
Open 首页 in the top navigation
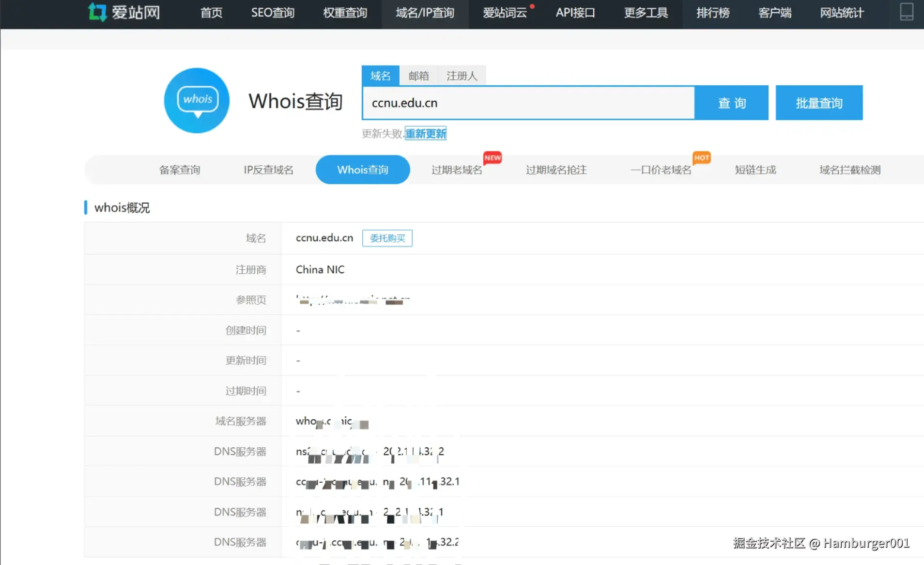click(x=212, y=13)
